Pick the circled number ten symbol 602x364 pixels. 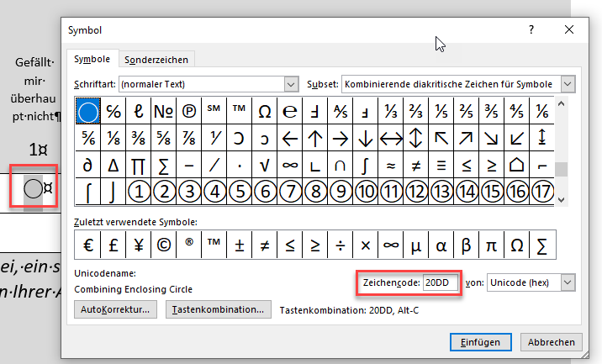(x=366, y=191)
